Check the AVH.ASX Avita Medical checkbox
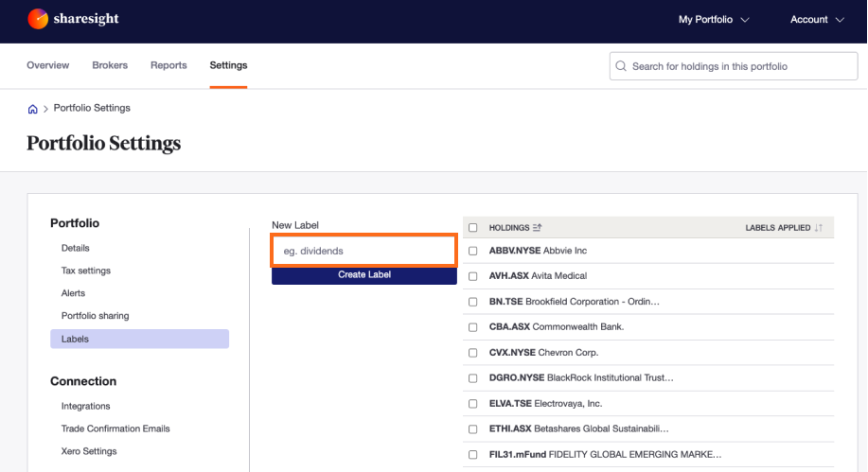The height and width of the screenshot is (472, 868). [x=472, y=276]
